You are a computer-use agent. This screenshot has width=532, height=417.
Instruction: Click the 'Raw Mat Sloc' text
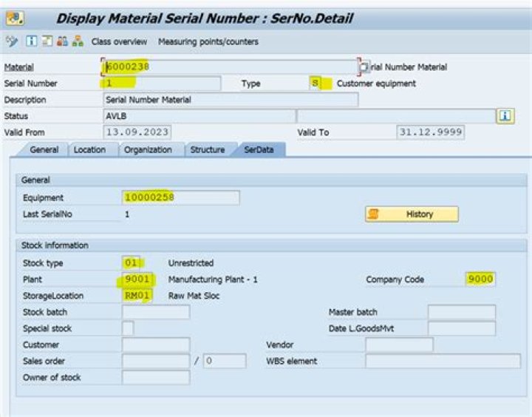coord(194,296)
